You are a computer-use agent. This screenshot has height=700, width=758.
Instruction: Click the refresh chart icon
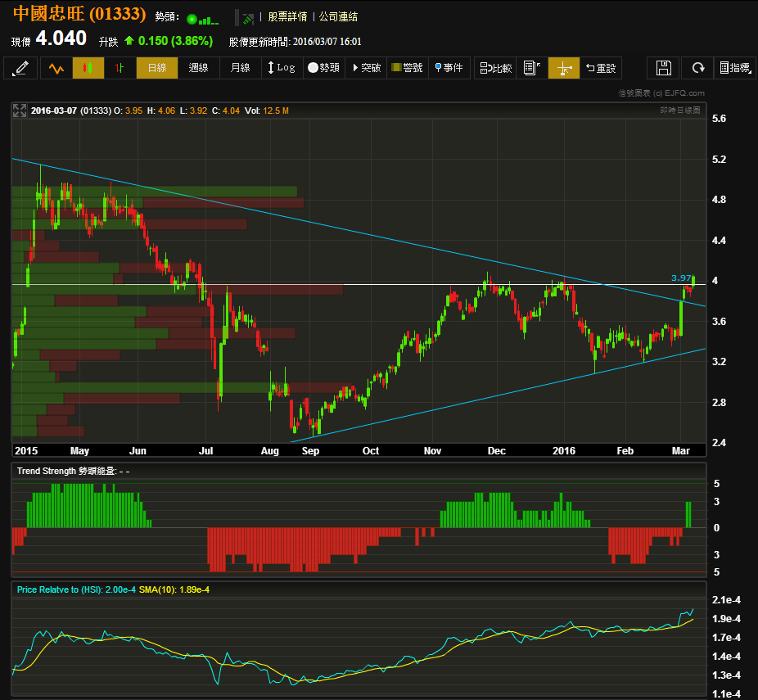[697, 68]
